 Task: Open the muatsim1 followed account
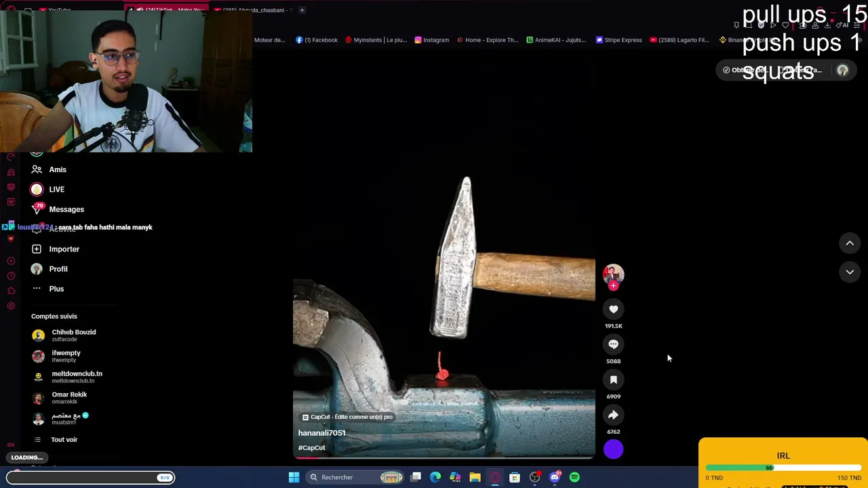click(60, 419)
